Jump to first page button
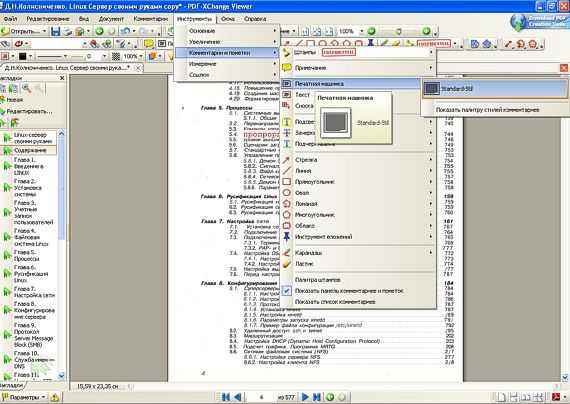Viewport: 570px width, 404px height. pos(226,397)
